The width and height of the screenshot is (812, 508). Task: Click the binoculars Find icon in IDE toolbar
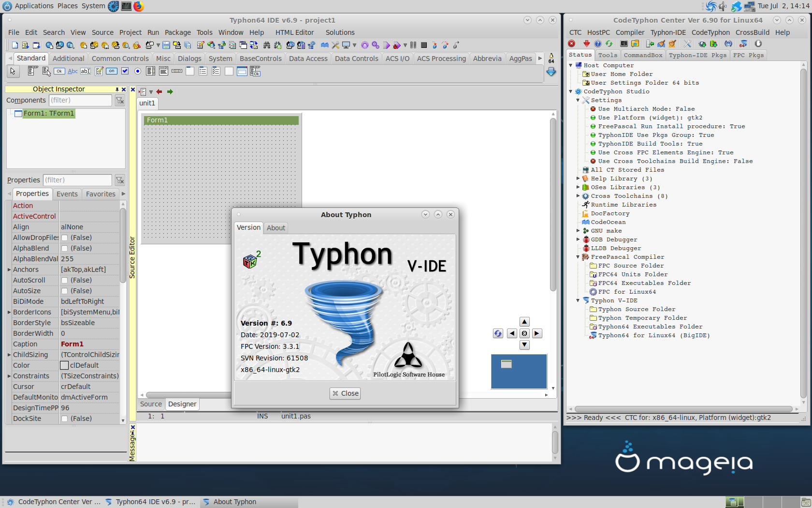266,45
